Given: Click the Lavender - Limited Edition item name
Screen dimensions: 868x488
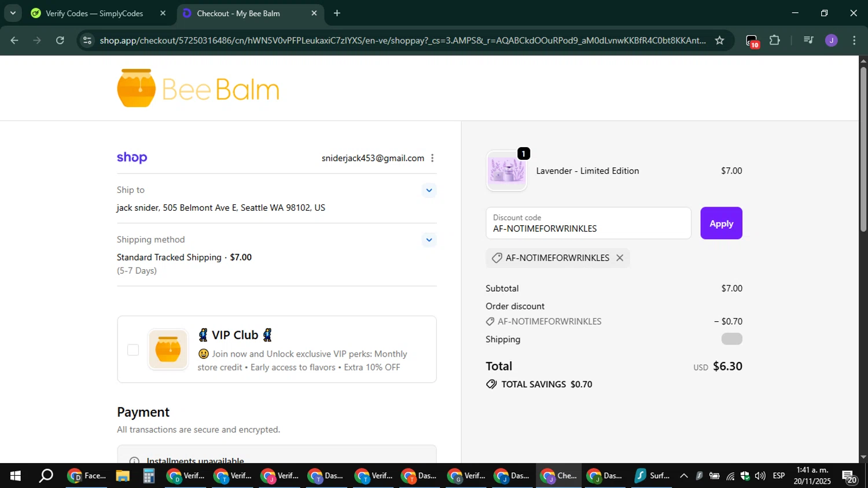Looking at the screenshot, I should [587, 171].
